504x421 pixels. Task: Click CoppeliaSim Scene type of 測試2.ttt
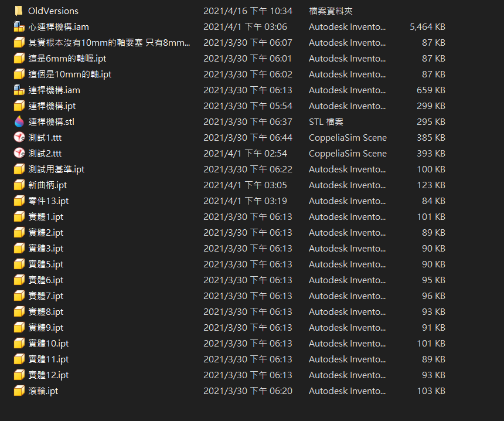click(348, 153)
